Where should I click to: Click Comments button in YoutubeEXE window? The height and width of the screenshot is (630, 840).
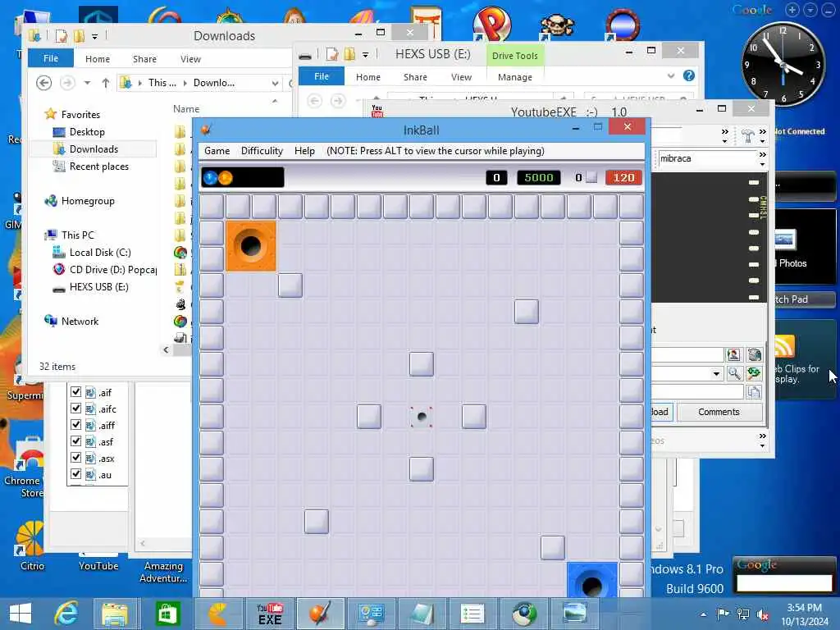(719, 412)
